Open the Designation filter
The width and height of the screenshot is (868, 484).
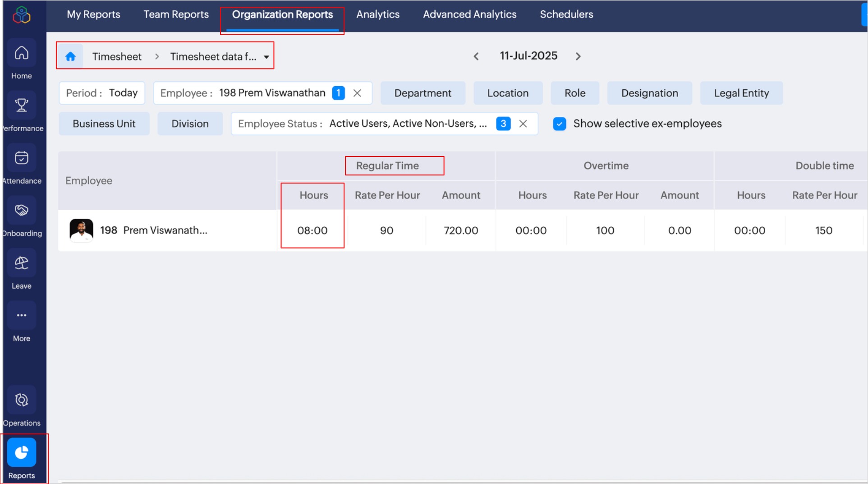click(649, 93)
